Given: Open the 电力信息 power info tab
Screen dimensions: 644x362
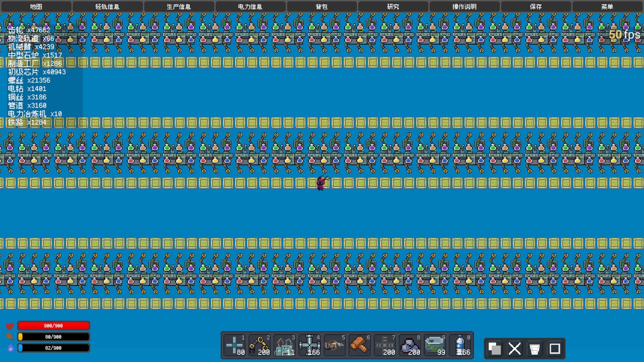Looking at the screenshot, I should pos(250,6).
